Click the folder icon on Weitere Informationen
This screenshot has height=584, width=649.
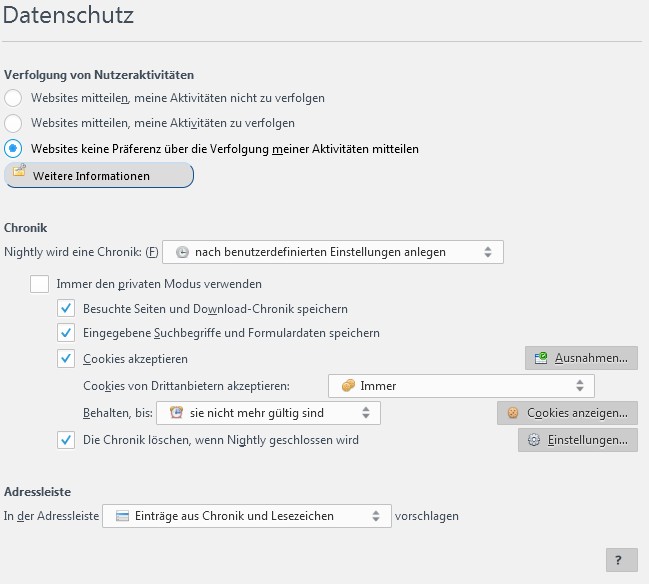pyautogui.click(x=19, y=173)
